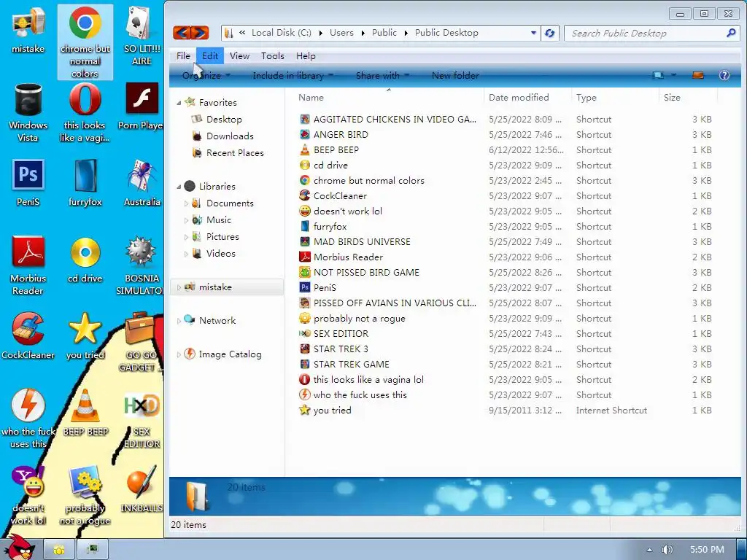Select the 'furryfox' desktop icon
The image size is (747, 560).
point(85,183)
